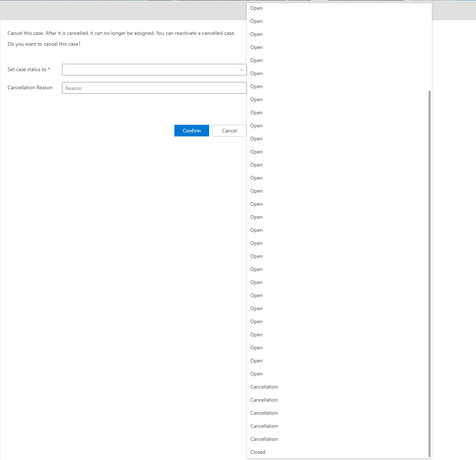The image size is (476, 460).
Task: Select the first "Cancellation" option
Action: tap(264, 387)
